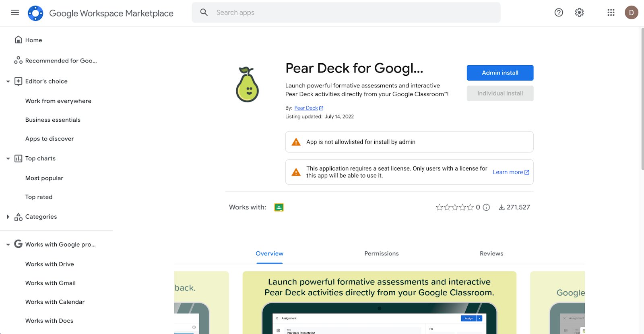Open Work from everywhere in sidebar
Image resolution: width=644 pixels, height=334 pixels.
pos(58,101)
